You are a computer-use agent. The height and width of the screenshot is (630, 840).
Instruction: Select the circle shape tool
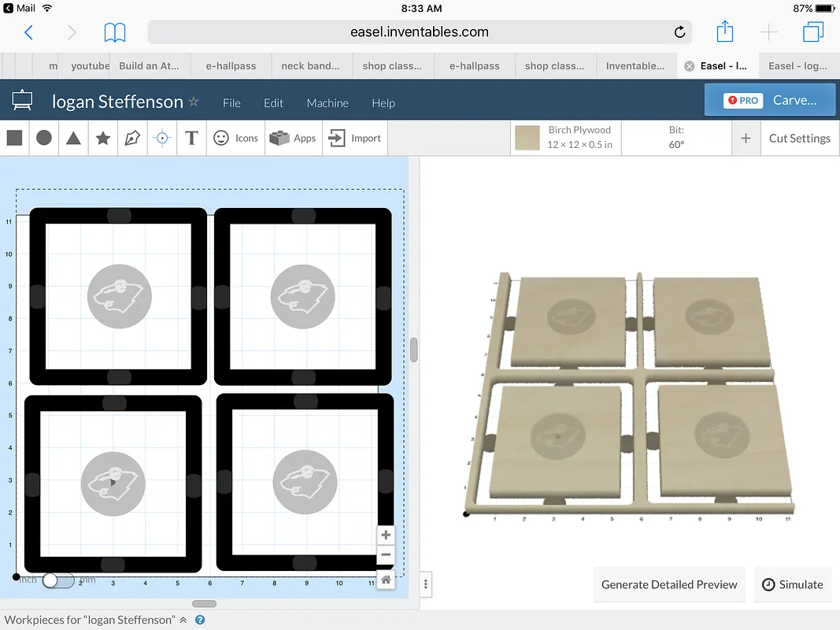pos(44,138)
